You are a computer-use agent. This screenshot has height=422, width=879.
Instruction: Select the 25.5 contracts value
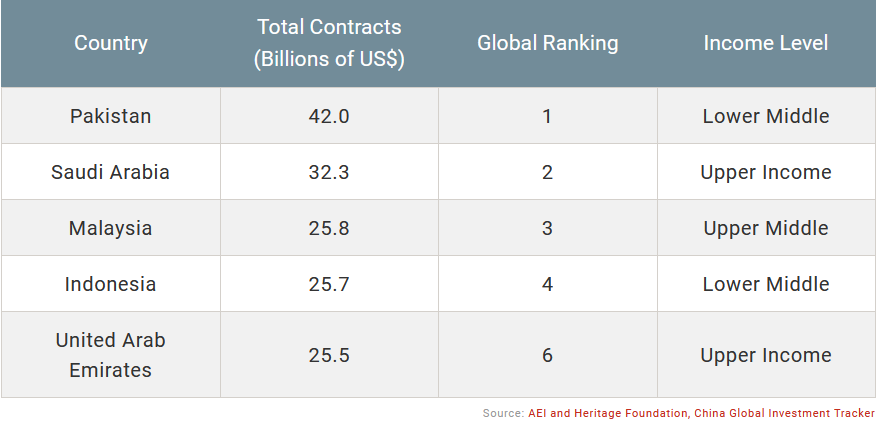coord(329,355)
